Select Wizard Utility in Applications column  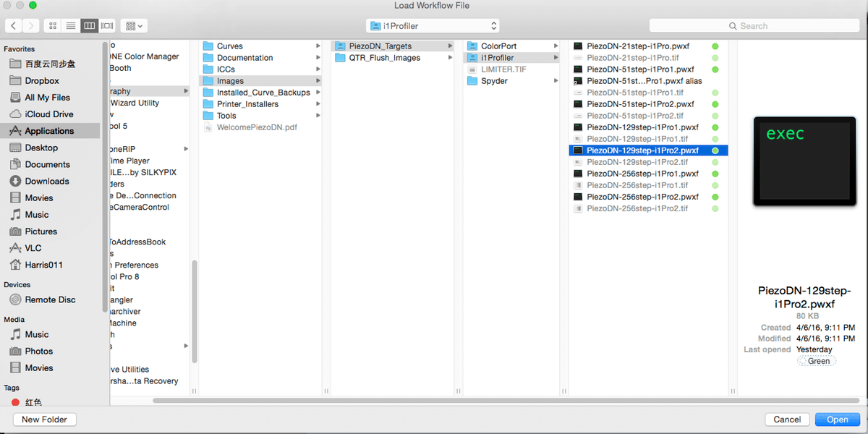coord(135,103)
